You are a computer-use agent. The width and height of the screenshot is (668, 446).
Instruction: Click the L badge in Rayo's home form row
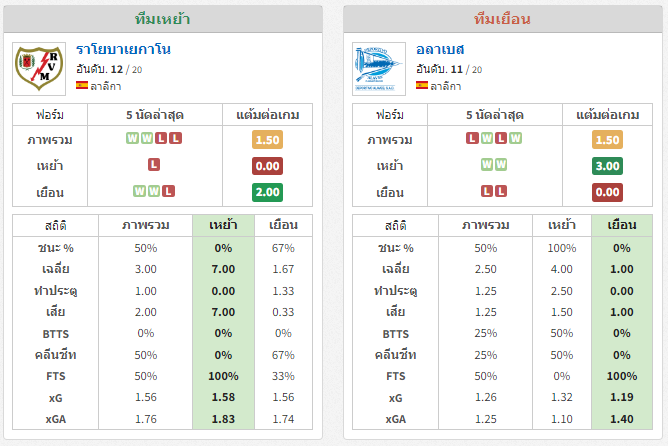click(x=154, y=165)
